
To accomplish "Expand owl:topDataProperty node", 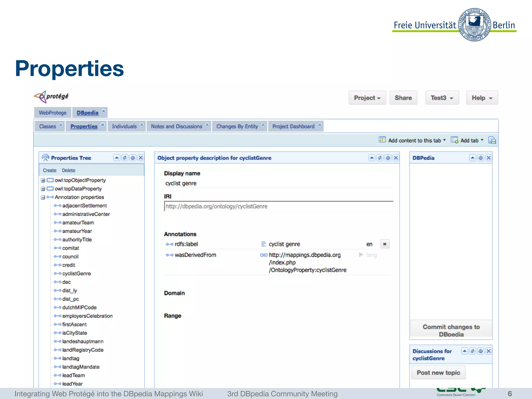I will [x=43, y=189].
